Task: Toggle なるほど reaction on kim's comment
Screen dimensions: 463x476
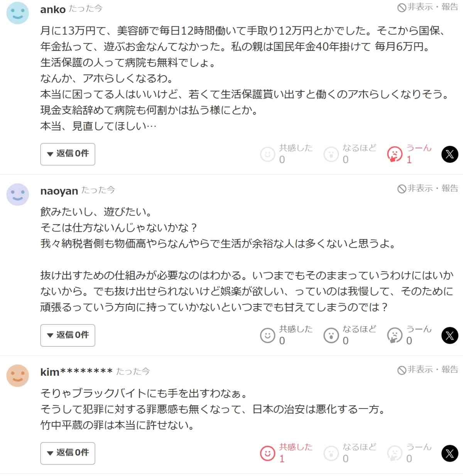Action: pos(331,453)
